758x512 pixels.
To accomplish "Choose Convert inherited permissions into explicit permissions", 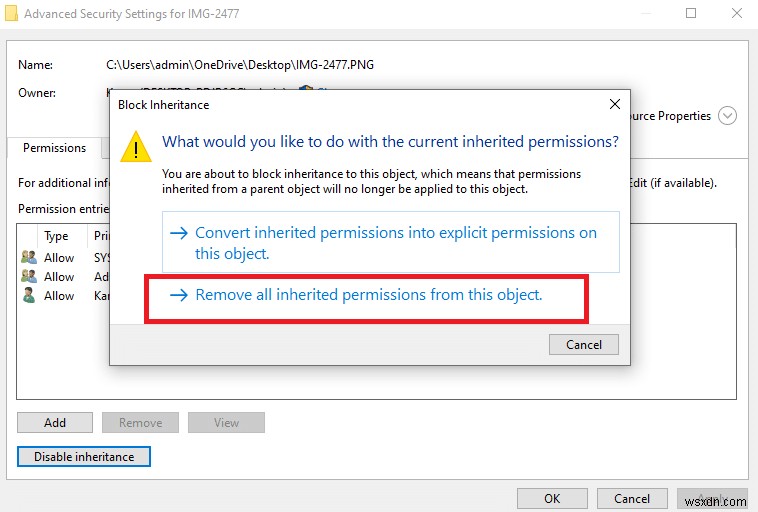I will pyautogui.click(x=391, y=242).
